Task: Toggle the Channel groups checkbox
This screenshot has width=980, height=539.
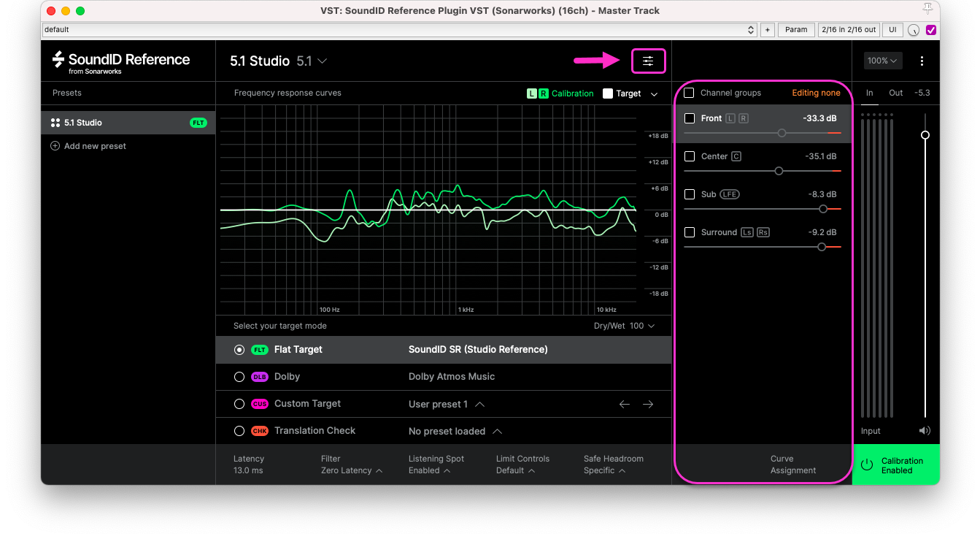Action: [689, 93]
